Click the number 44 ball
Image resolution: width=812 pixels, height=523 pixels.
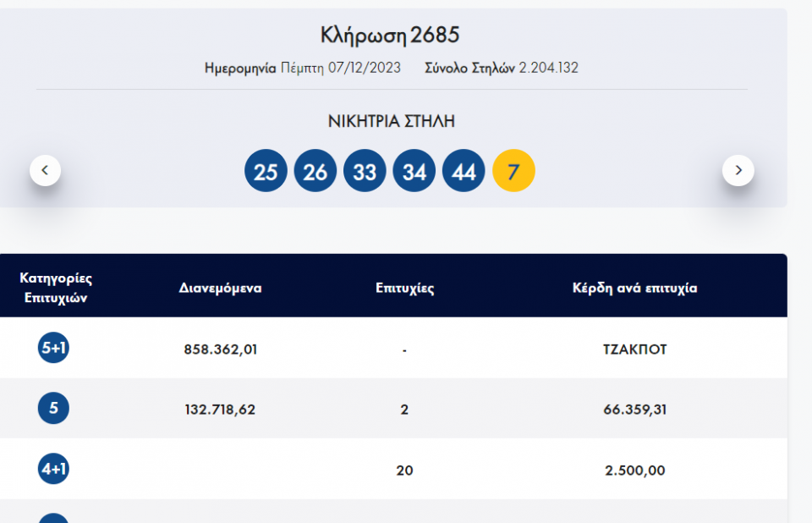[x=464, y=171]
